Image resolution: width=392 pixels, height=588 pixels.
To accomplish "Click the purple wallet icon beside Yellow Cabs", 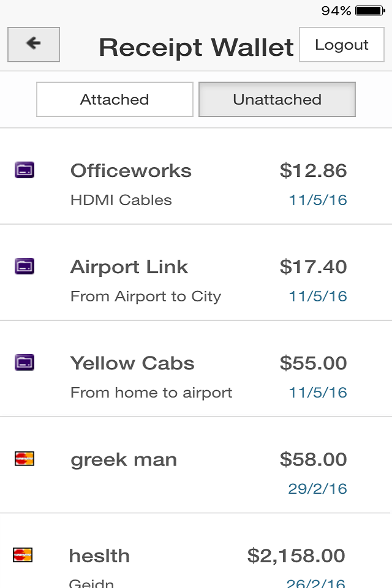I will (24, 363).
